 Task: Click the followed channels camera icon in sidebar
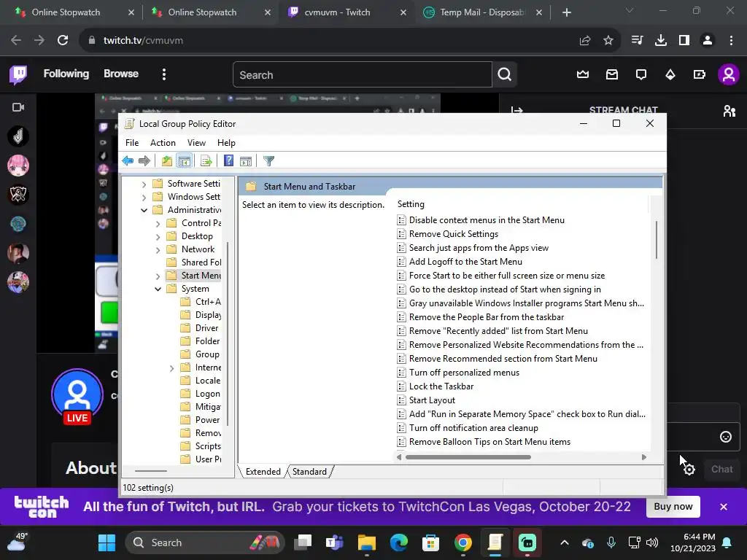click(x=18, y=107)
